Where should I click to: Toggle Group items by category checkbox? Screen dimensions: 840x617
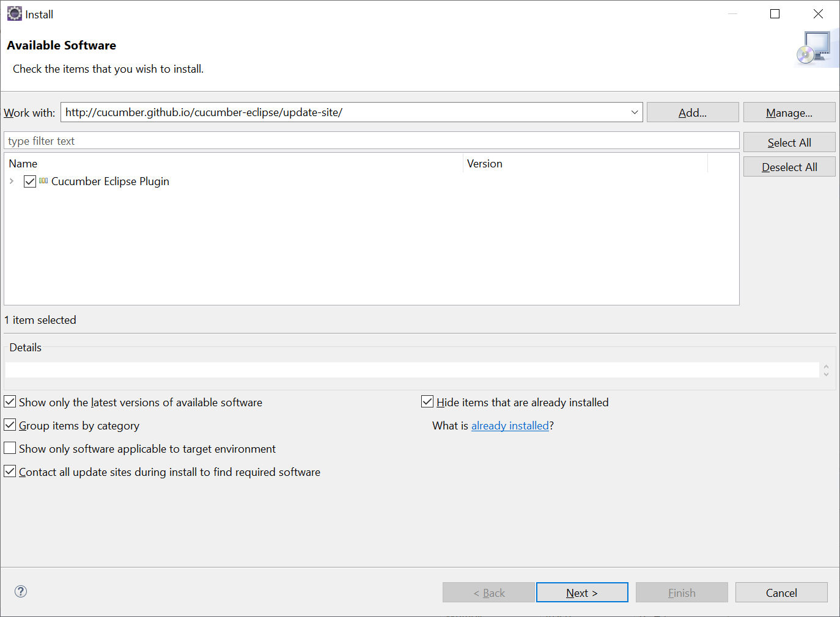tap(10, 425)
